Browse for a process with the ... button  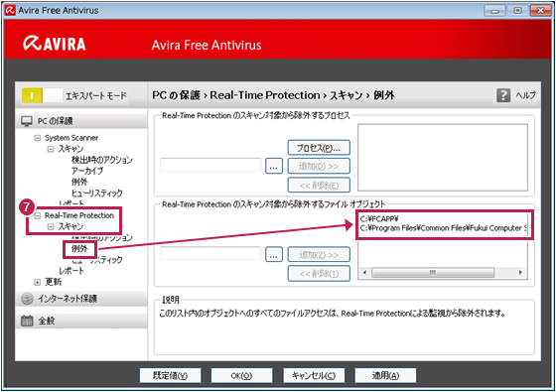(274, 166)
